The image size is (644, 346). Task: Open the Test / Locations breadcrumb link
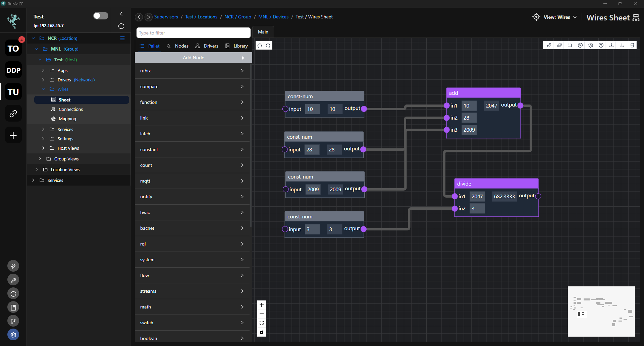click(201, 17)
